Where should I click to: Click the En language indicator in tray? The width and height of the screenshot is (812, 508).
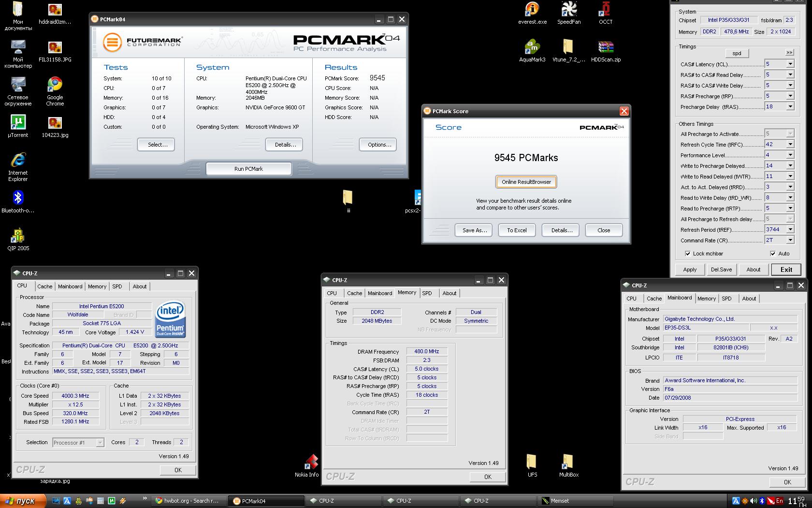(779, 501)
